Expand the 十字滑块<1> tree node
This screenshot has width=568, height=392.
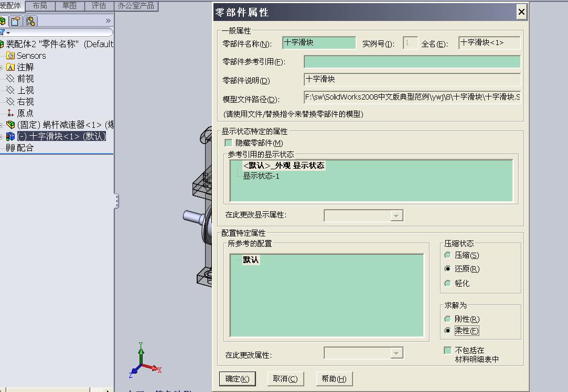click(x=1, y=136)
